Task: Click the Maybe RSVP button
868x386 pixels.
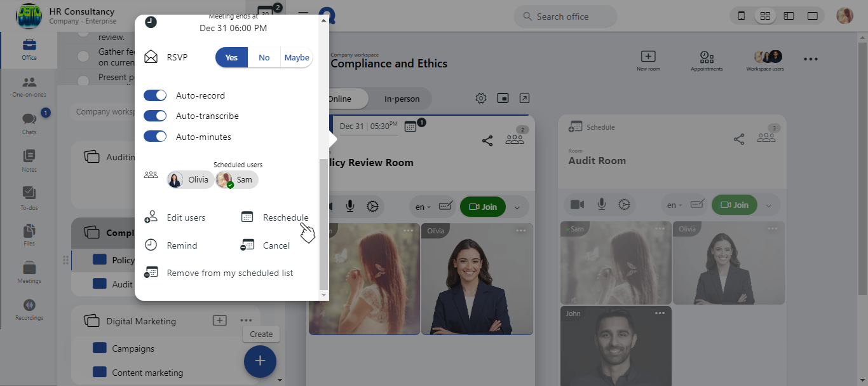Action: 297,57
